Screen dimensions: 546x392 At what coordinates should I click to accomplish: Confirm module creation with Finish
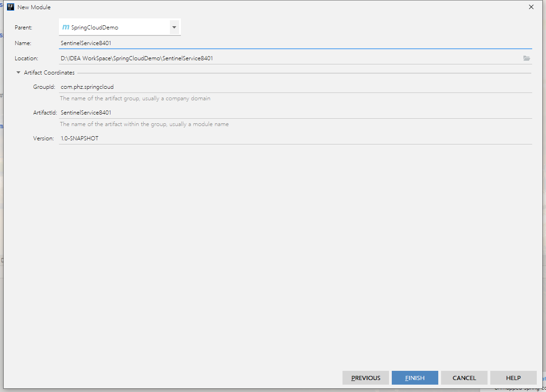[x=415, y=378]
